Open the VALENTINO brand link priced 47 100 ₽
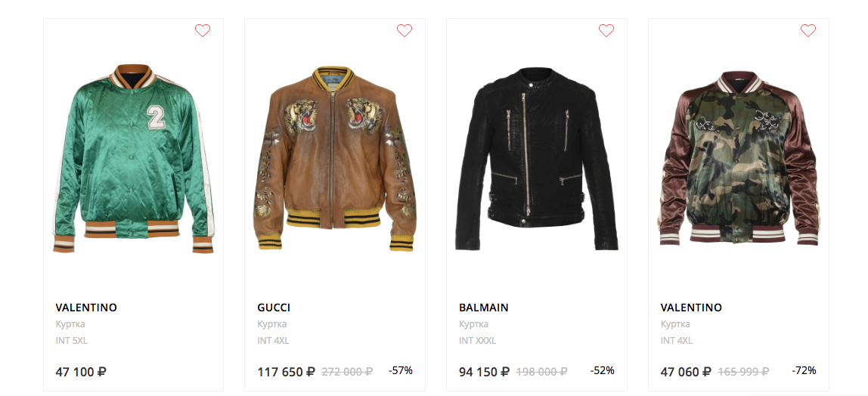Viewport: 868px width, 396px height. pyautogui.click(x=86, y=308)
